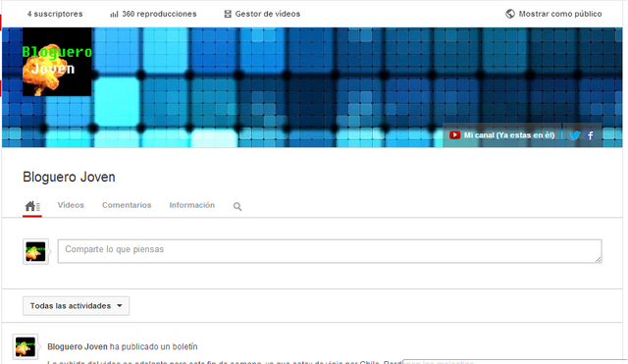
Task: Click the 360 reproducciones text
Action: pyautogui.click(x=159, y=14)
